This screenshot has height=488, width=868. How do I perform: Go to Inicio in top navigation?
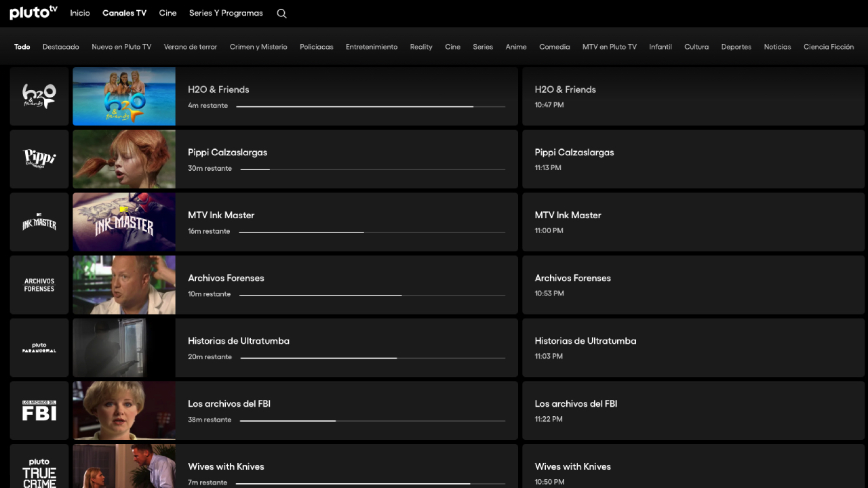click(x=80, y=13)
